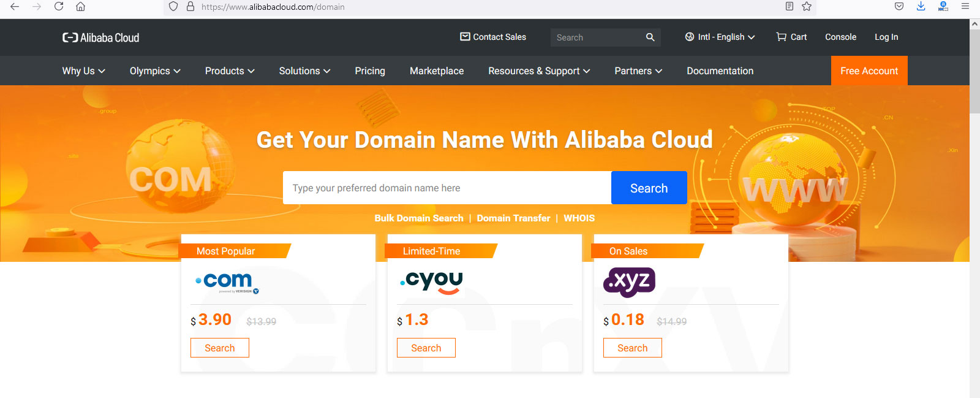Open the Documentation menu item
The height and width of the screenshot is (398, 980).
pyautogui.click(x=720, y=71)
